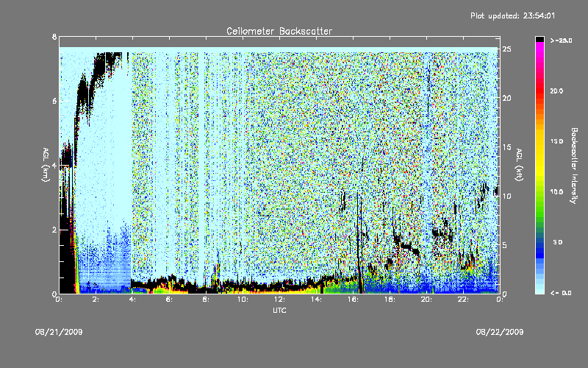This screenshot has height=368, width=588.
Task: Click the '22:' hour tick label on x-axis
Action: pos(463,300)
